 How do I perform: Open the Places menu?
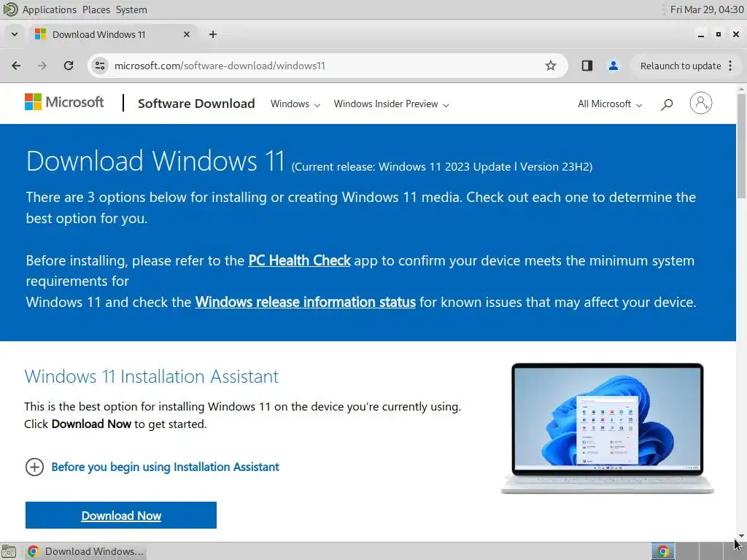click(96, 9)
